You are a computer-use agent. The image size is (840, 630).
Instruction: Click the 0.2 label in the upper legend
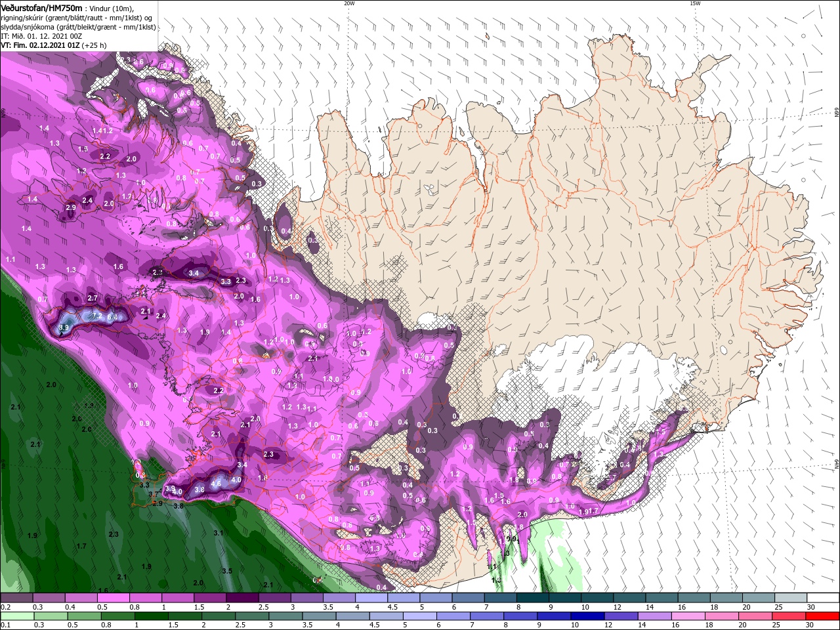click(x=5, y=607)
